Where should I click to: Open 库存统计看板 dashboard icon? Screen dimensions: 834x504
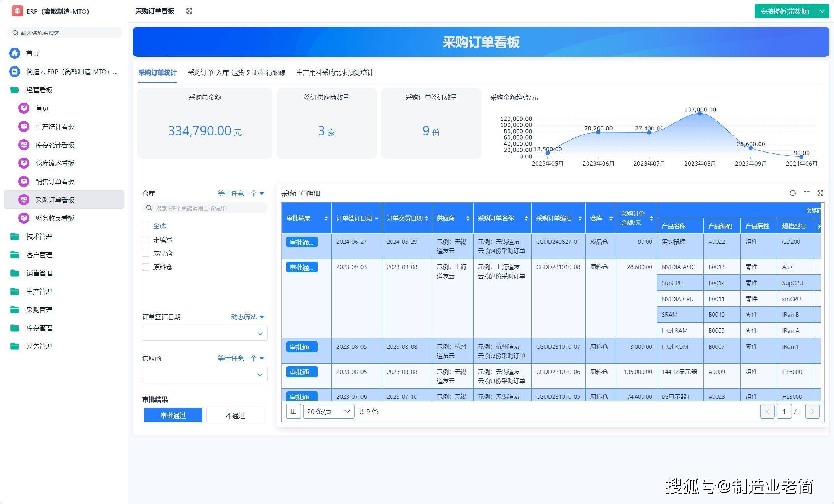[x=24, y=145]
